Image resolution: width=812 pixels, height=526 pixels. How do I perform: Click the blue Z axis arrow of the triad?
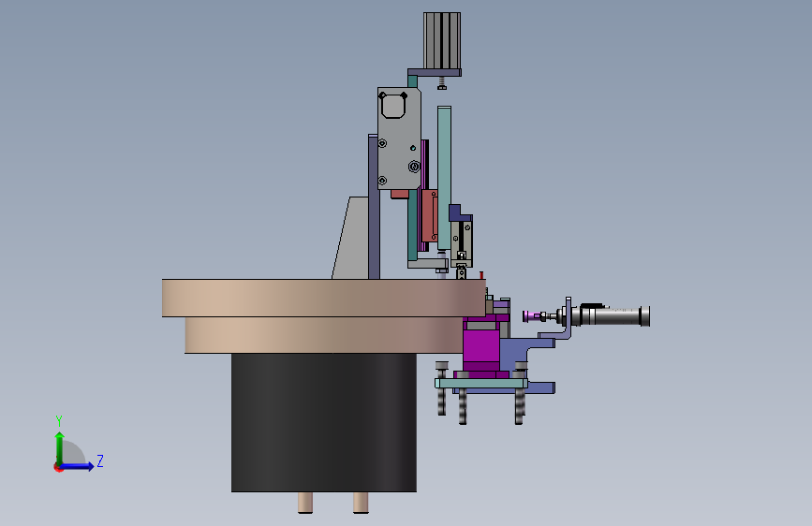click(78, 466)
